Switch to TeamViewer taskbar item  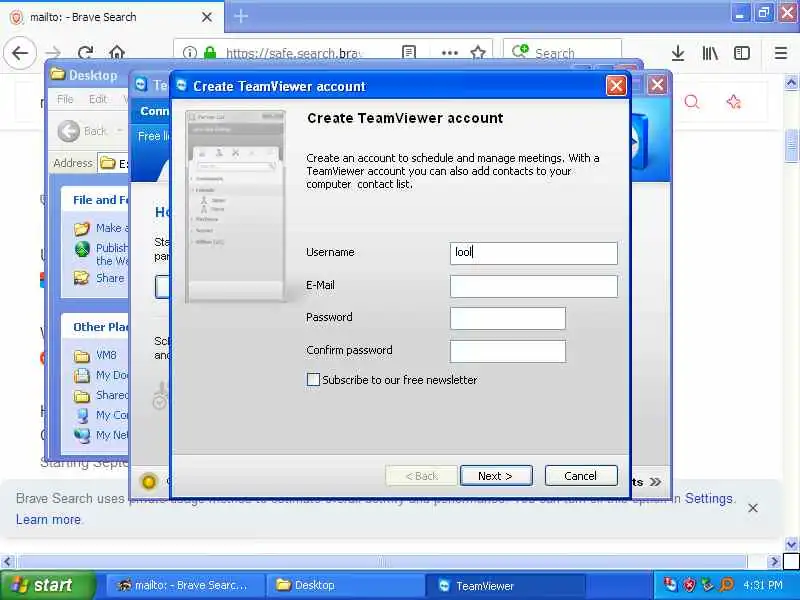coord(505,585)
